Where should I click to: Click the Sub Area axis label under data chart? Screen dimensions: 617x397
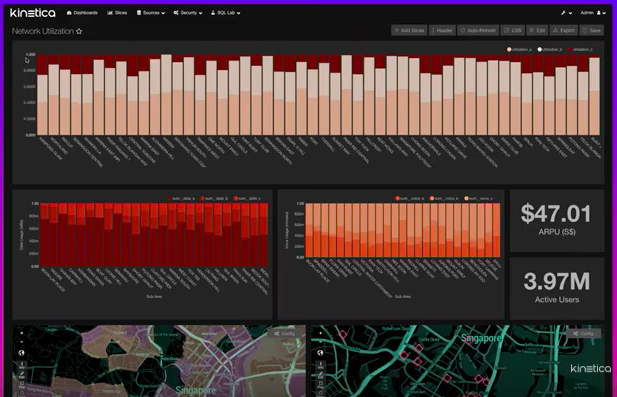click(x=154, y=296)
